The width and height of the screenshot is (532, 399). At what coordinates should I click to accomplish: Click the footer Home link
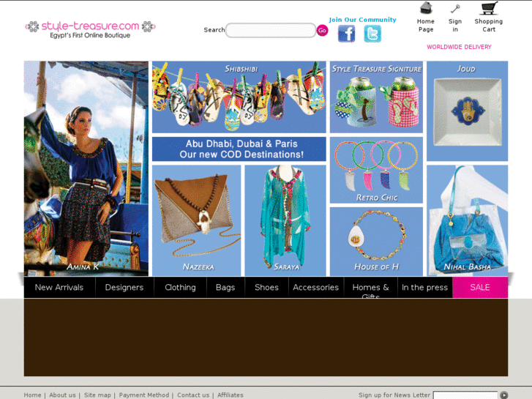pyautogui.click(x=33, y=395)
